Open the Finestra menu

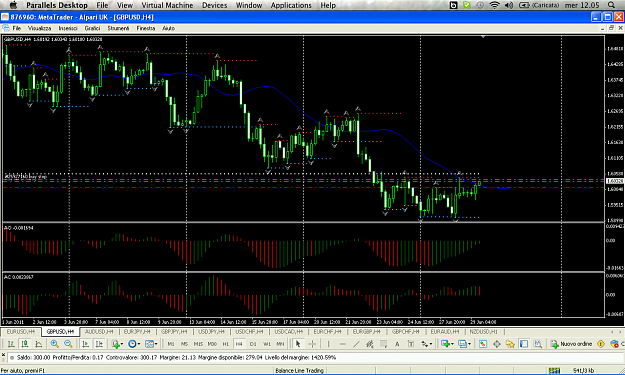(145, 28)
